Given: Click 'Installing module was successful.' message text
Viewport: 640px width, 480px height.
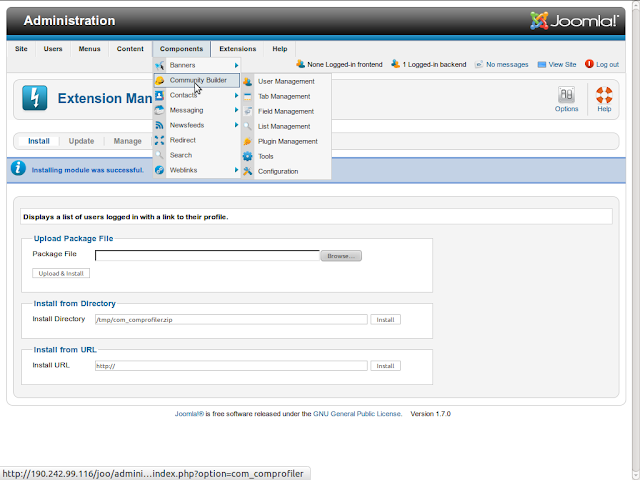Looking at the screenshot, I should [88, 170].
